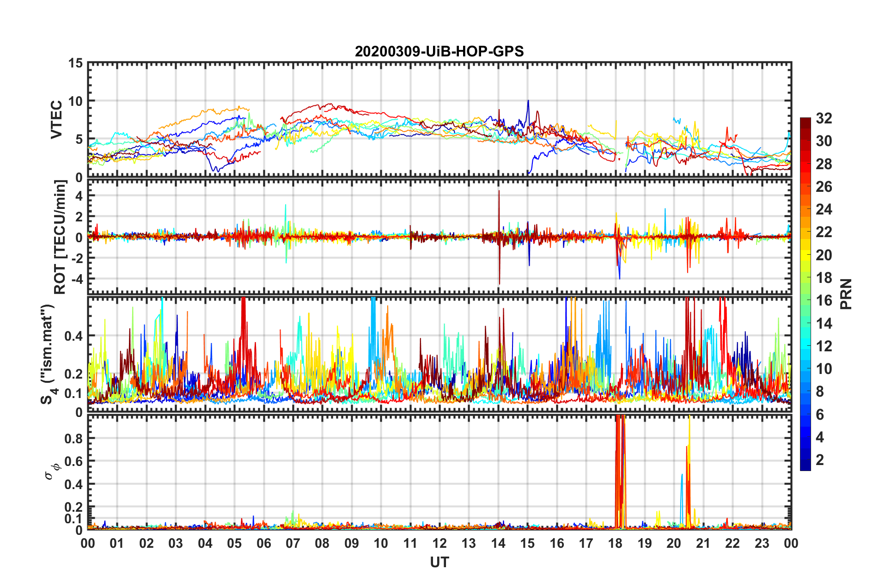Screen dimensions: 879x588
Task: Click the green colorbar region at tick 16
Action: point(805,300)
